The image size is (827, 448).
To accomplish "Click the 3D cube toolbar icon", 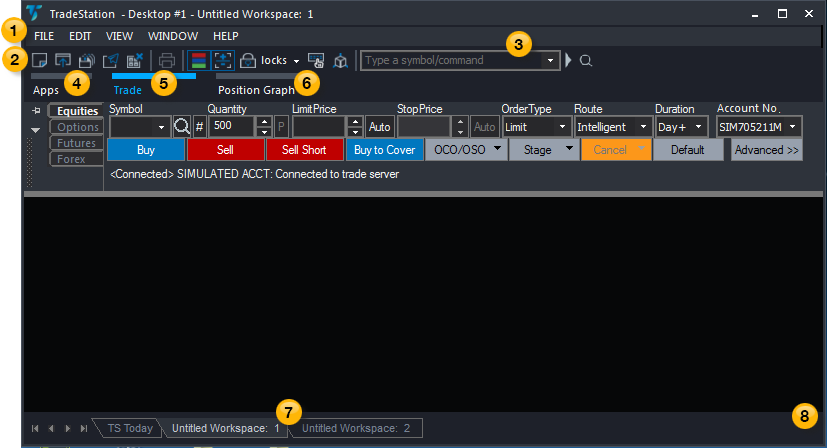I will [340, 61].
